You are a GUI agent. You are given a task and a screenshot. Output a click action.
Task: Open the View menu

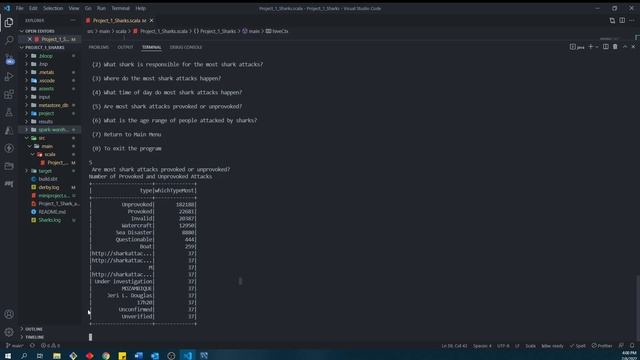(x=74, y=8)
